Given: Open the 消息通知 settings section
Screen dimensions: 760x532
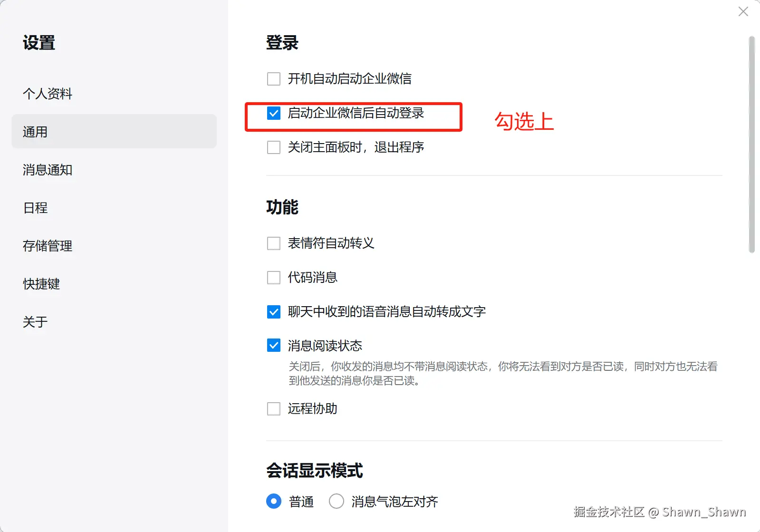Looking at the screenshot, I should 114,170.
